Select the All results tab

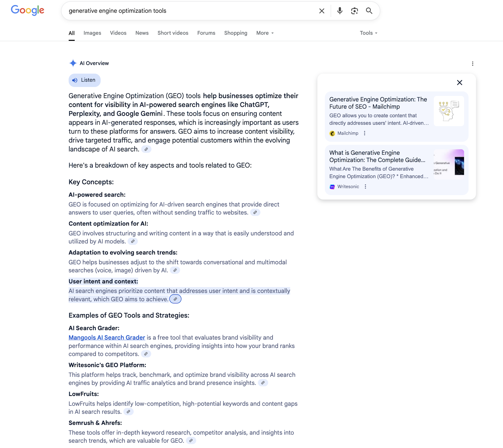click(x=72, y=33)
